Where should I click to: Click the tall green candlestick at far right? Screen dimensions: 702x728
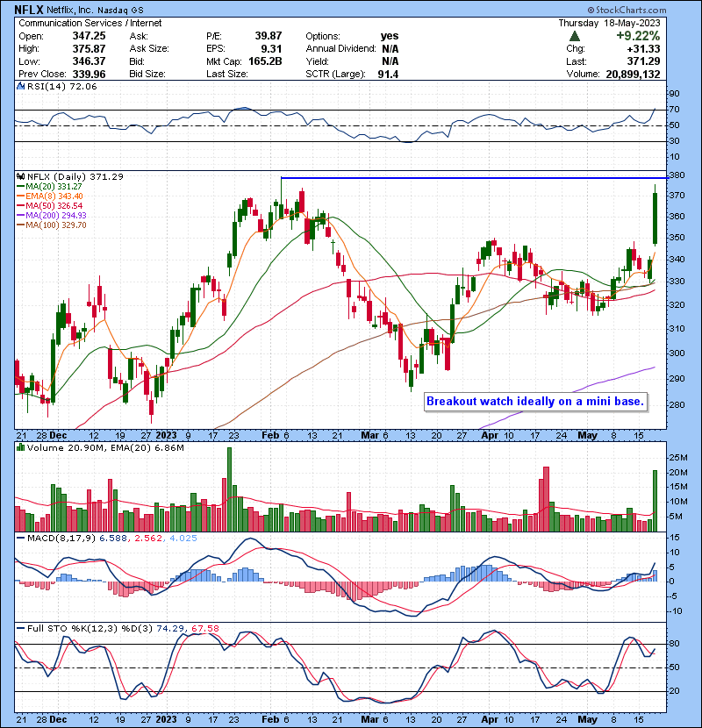click(655, 217)
